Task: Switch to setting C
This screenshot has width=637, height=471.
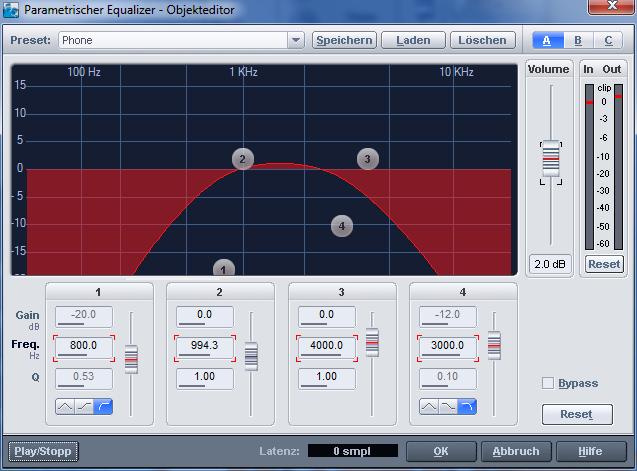Action: 608,40
